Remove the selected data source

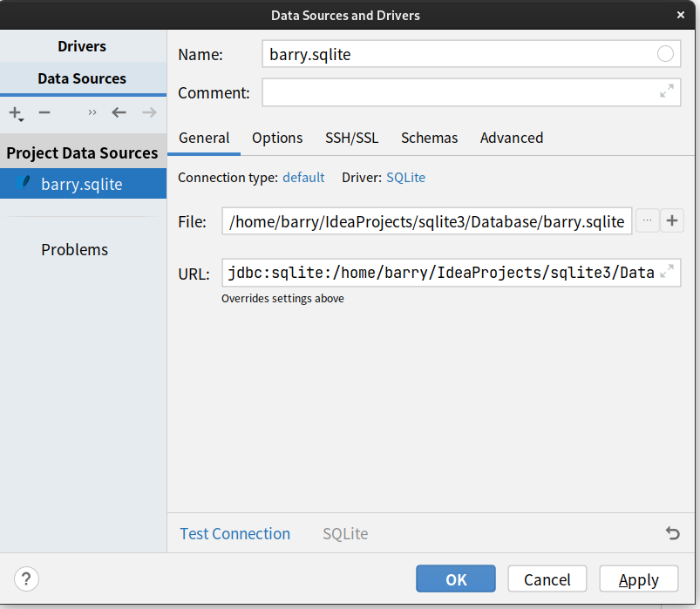point(43,113)
